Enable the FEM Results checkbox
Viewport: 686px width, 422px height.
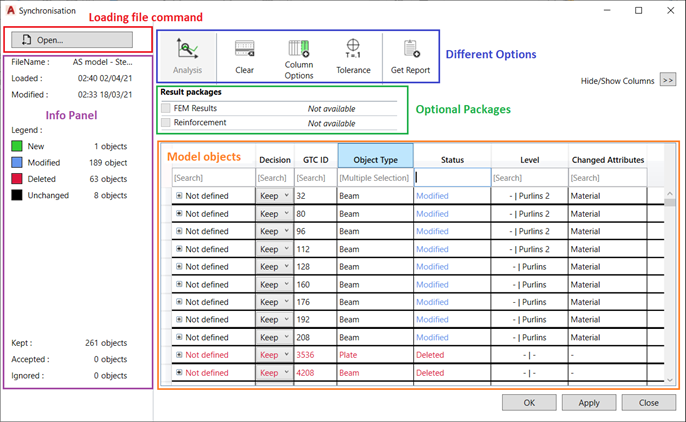pyautogui.click(x=166, y=108)
